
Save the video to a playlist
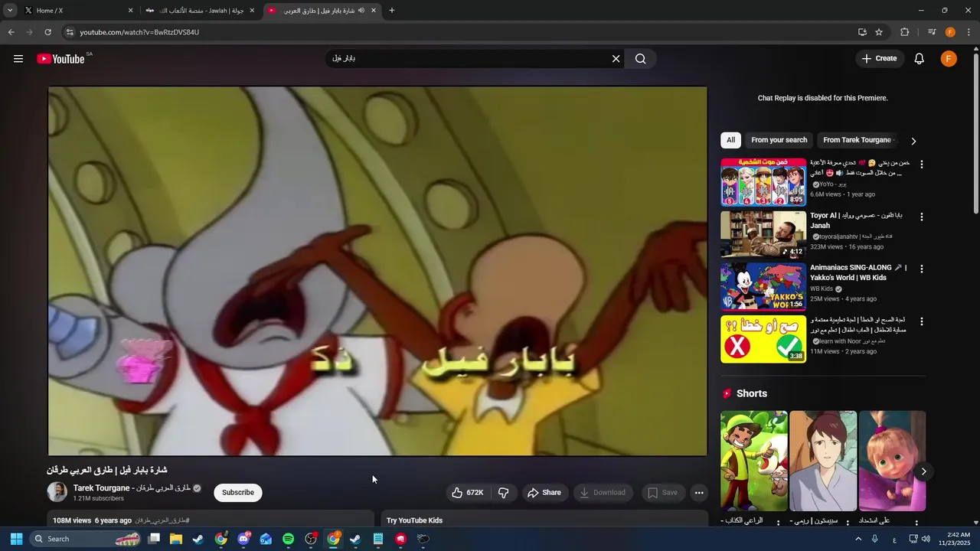click(662, 493)
